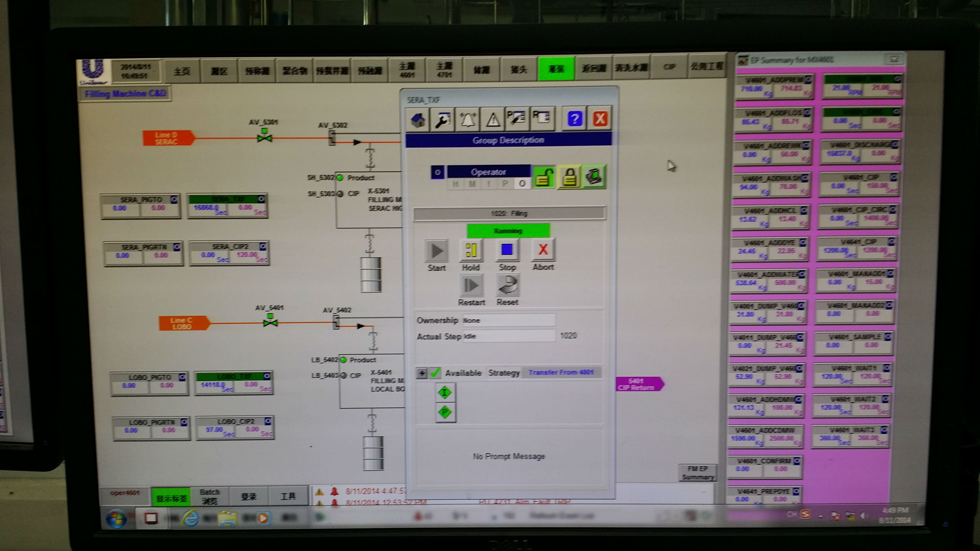The width and height of the screenshot is (980, 551).
Task: Click the 公用工程 navigation tab
Action: pos(707,66)
